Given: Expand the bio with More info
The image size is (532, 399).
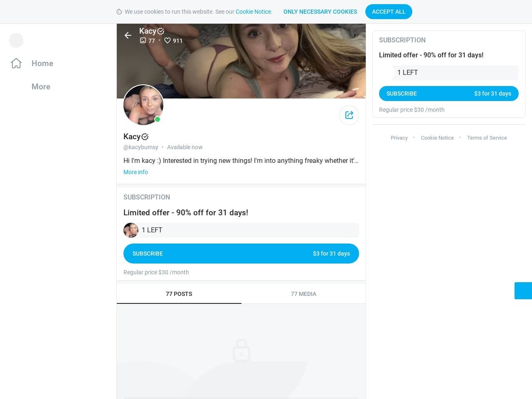Looking at the screenshot, I should [x=135, y=172].
